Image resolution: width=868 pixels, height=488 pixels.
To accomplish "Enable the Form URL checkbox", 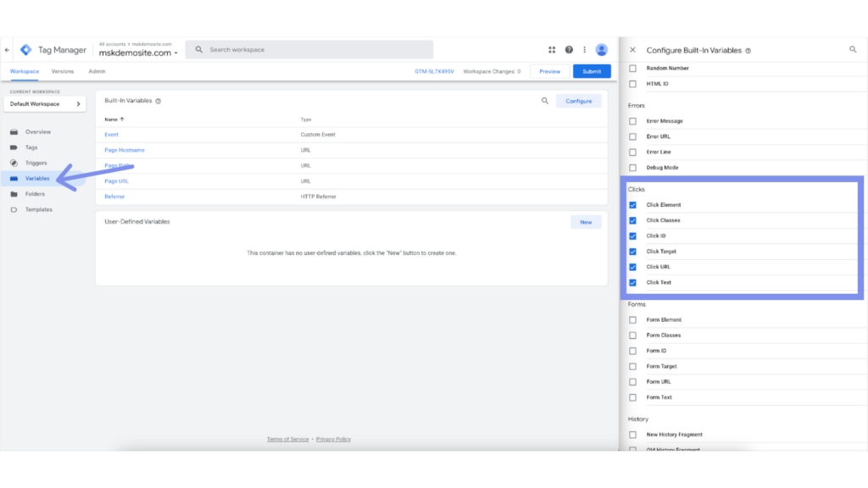I will coord(632,382).
